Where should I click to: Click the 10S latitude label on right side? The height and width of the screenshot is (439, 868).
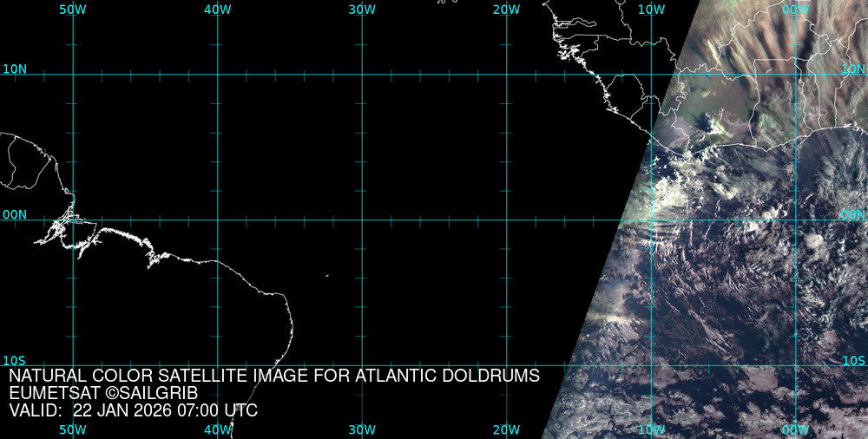point(853,361)
